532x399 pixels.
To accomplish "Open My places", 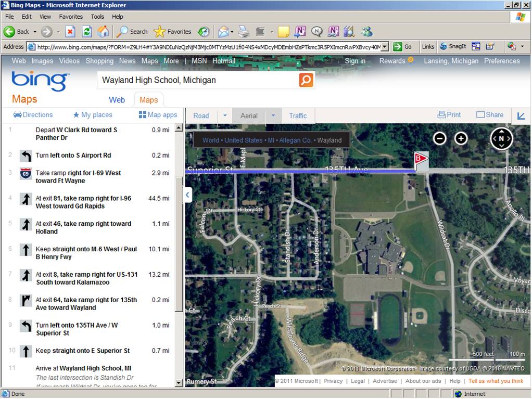I will pyautogui.click(x=93, y=115).
